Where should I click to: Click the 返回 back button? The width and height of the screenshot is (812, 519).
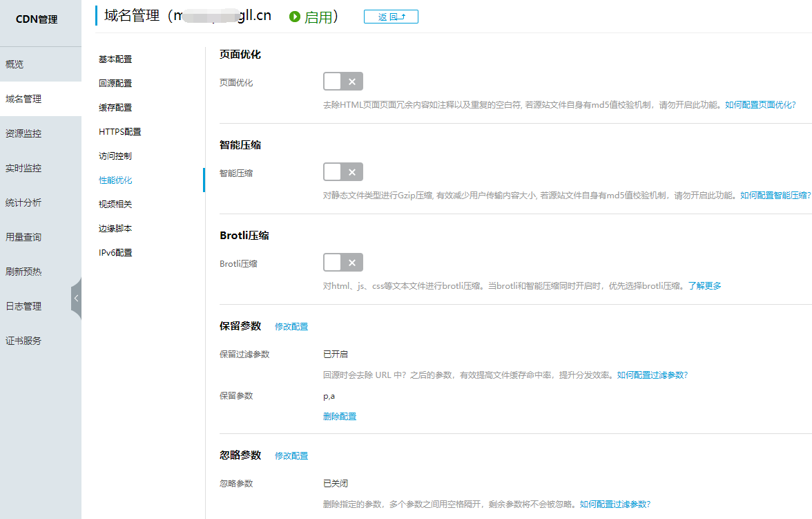click(x=391, y=17)
